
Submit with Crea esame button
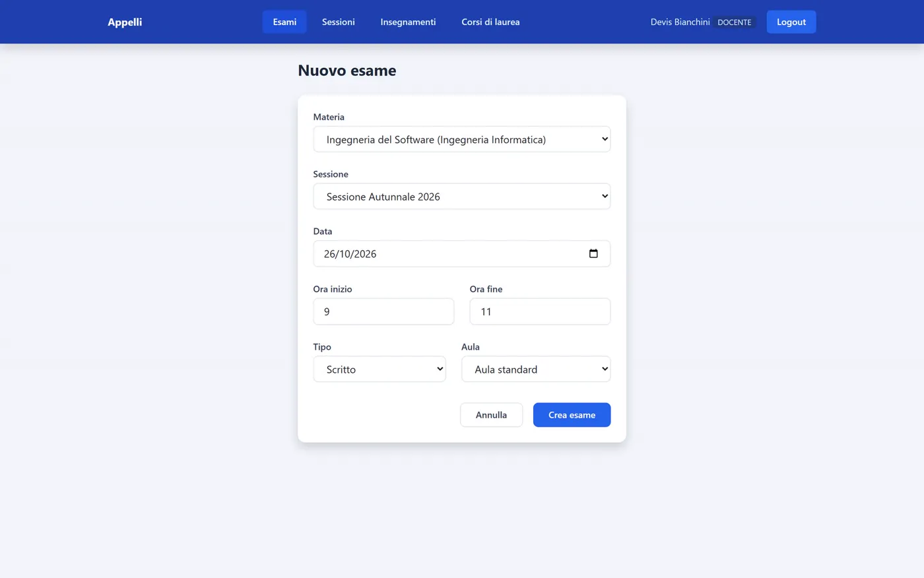572,415
